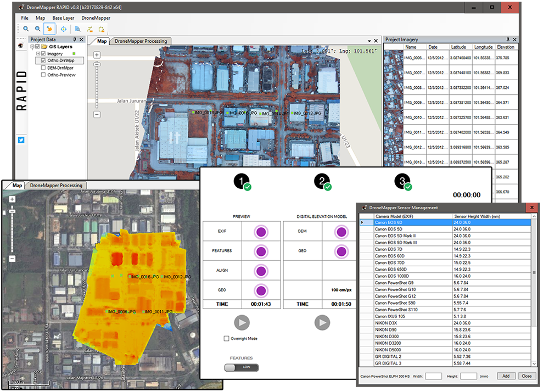Select the NIKON D3200 sensor row
The width and height of the screenshot is (549, 392).
point(445,343)
